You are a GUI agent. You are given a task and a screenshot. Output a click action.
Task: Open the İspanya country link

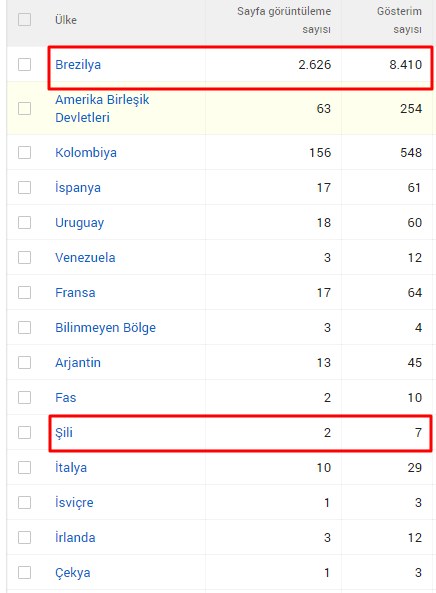78,188
